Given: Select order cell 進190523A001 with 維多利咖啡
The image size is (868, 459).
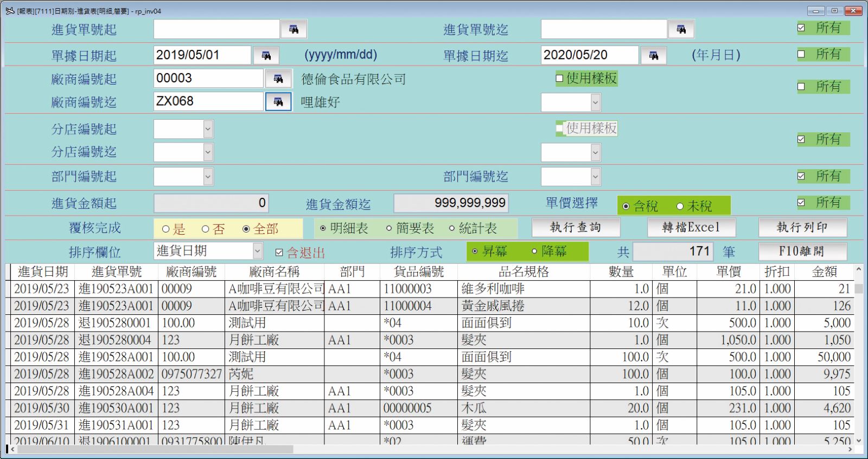Looking at the screenshot, I should (117, 289).
